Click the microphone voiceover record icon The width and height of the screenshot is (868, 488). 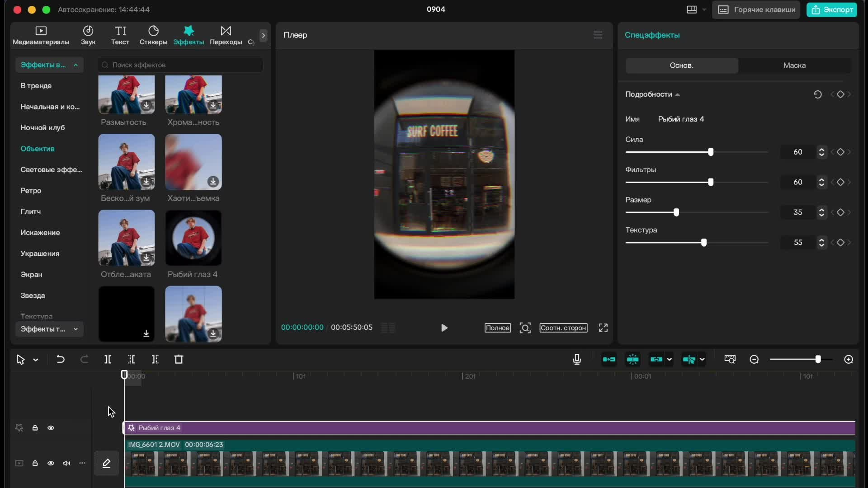[x=576, y=359]
